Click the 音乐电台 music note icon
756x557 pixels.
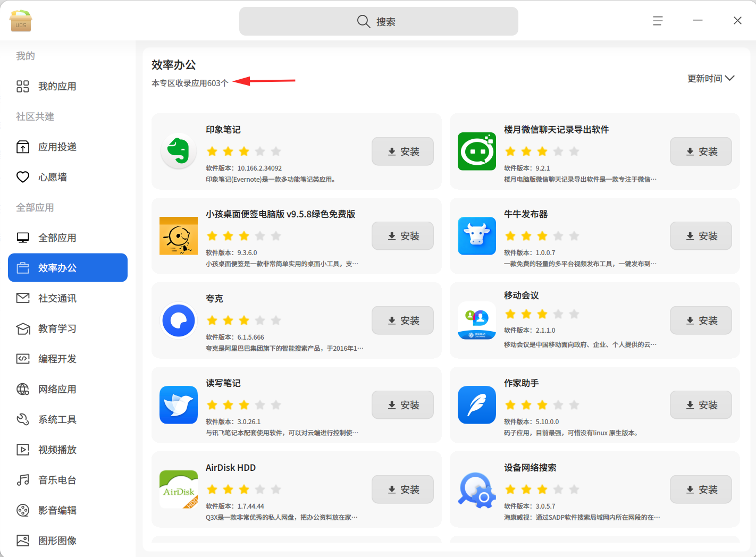[x=23, y=480]
